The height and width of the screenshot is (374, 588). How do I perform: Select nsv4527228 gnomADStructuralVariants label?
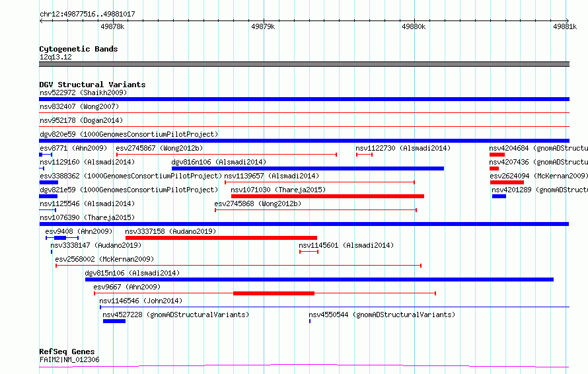(x=176, y=315)
